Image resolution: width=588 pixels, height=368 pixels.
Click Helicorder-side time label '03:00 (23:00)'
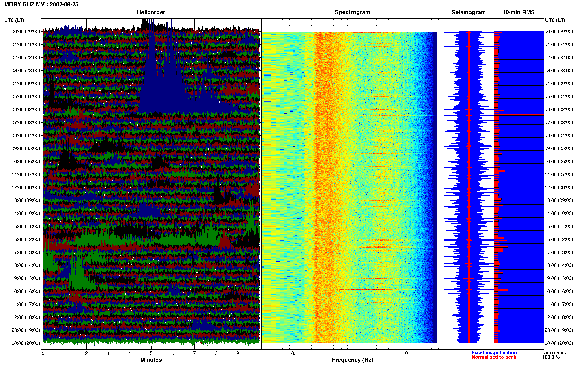click(x=26, y=71)
